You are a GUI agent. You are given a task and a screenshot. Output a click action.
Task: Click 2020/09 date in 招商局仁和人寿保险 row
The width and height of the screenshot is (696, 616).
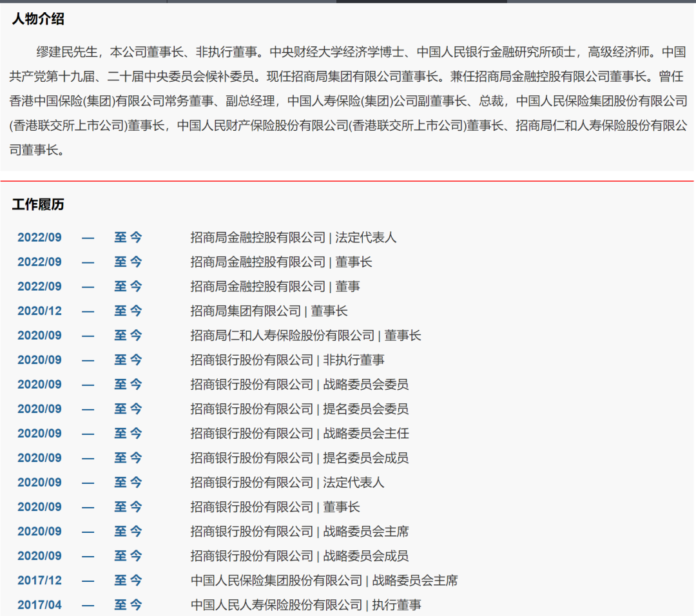[x=39, y=336]
